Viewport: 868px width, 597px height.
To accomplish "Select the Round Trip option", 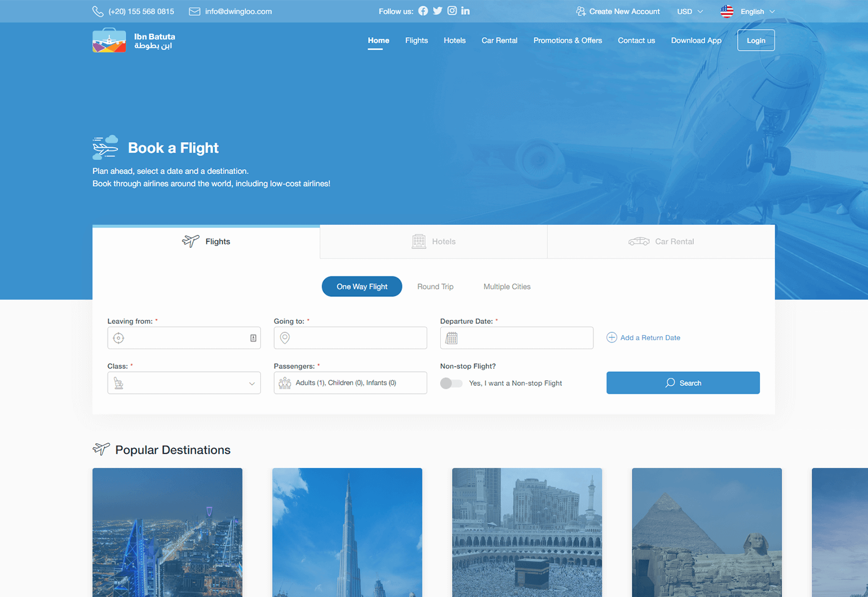I will [435, 286].
